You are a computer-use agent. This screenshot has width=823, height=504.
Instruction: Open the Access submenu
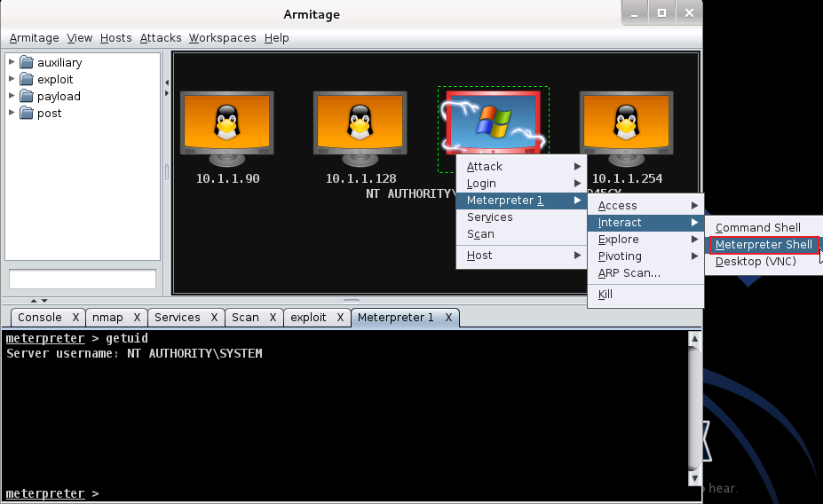(645, 206)
